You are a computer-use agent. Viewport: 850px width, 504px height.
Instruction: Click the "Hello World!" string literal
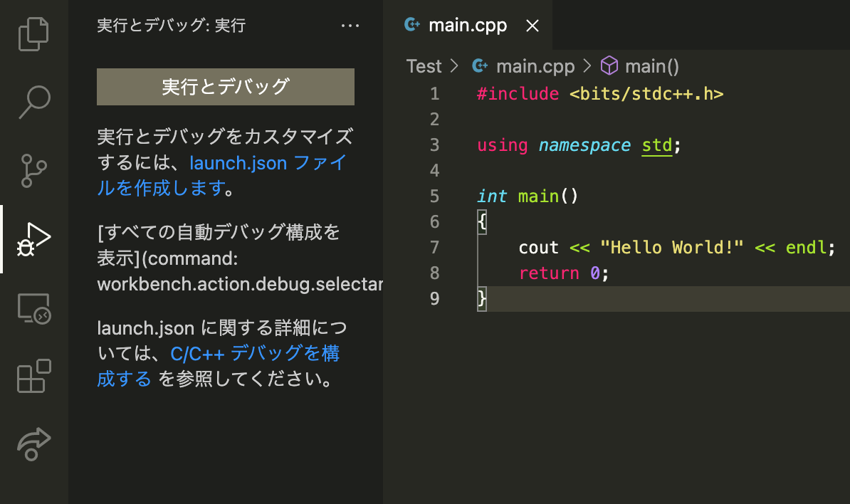671,248
